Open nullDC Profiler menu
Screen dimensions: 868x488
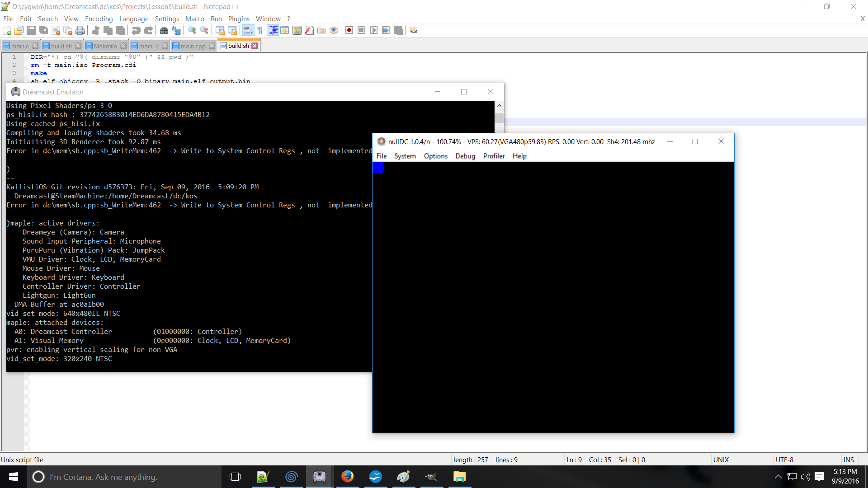point(494,156)
